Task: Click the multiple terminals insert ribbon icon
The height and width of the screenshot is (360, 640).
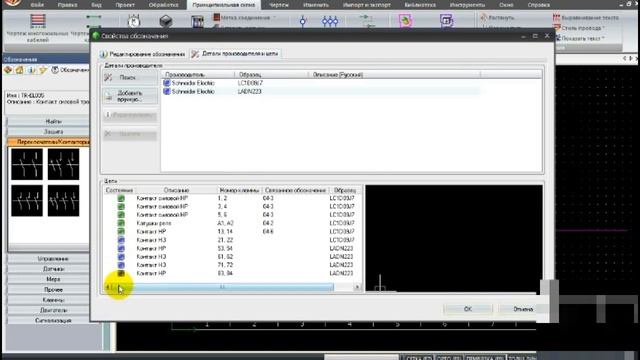Action: [330, 21]
